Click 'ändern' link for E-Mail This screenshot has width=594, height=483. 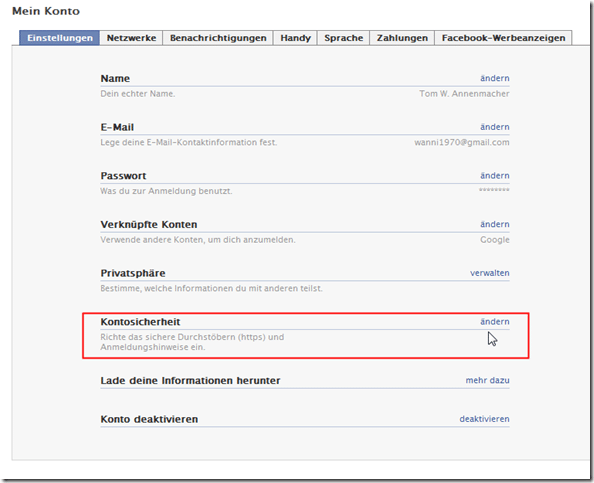tap(495, 127)
